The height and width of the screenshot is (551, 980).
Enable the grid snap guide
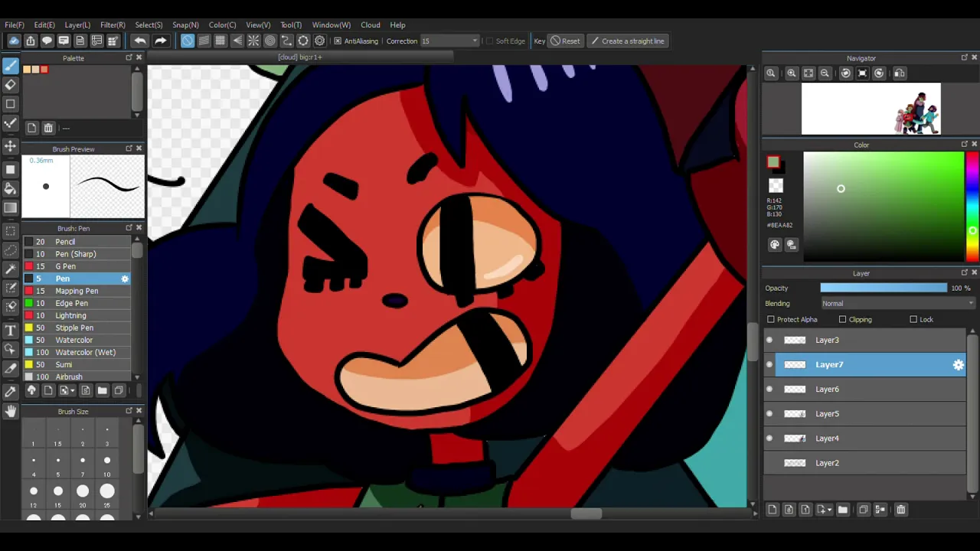click(220, 41)
